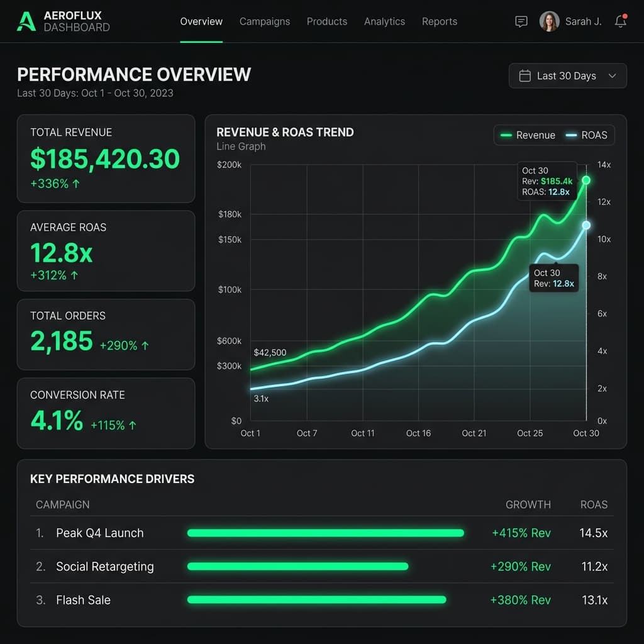Viewport: 644px width, 644px height.
Task: Click the Total Orders growth arrow
Action: pos(145,345)
